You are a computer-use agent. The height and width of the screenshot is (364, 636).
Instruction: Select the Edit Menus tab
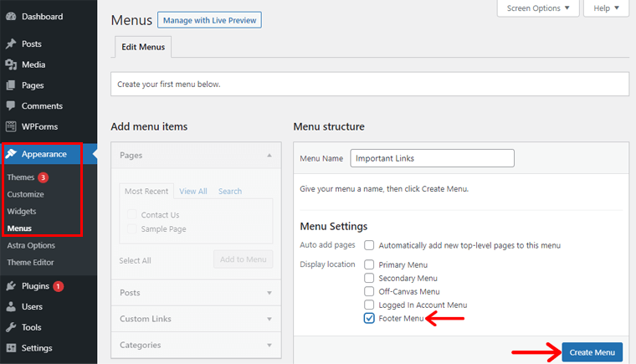(x=141, y=48)
